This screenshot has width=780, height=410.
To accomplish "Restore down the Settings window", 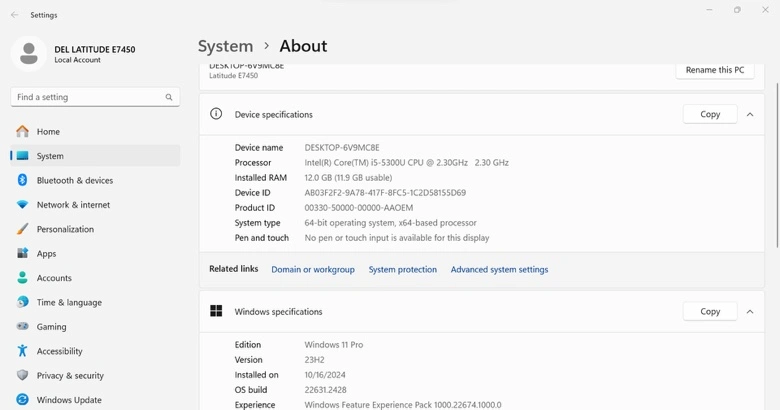I will 737,9.
